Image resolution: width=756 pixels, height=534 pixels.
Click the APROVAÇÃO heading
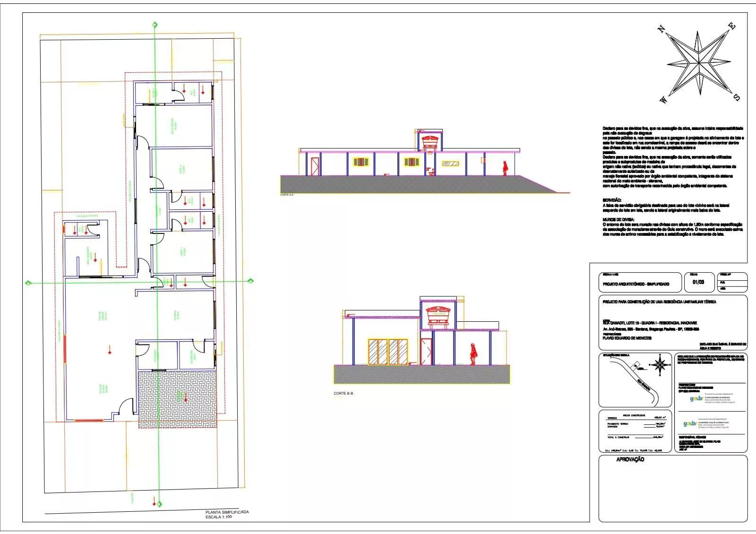[630, 459]
